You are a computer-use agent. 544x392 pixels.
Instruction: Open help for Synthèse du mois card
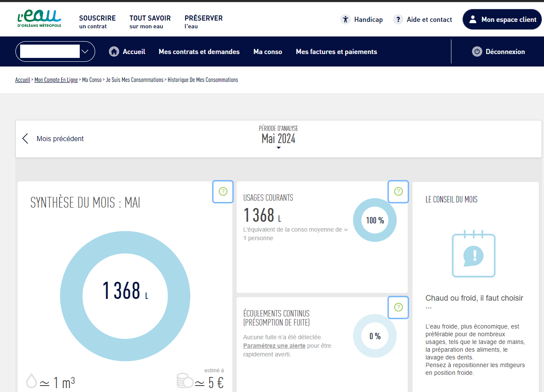pos(223,192)
